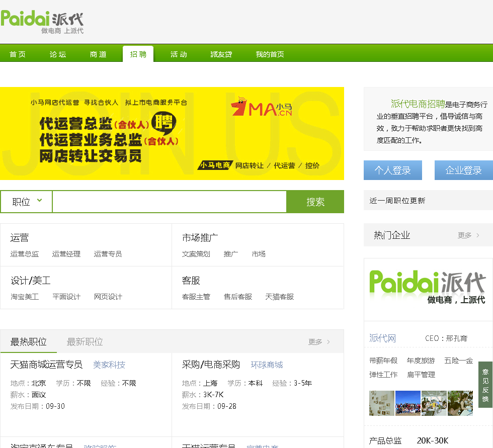Click 更多 in the job list header
This screenshot has height=448, width=493.
tap(315, 342)
